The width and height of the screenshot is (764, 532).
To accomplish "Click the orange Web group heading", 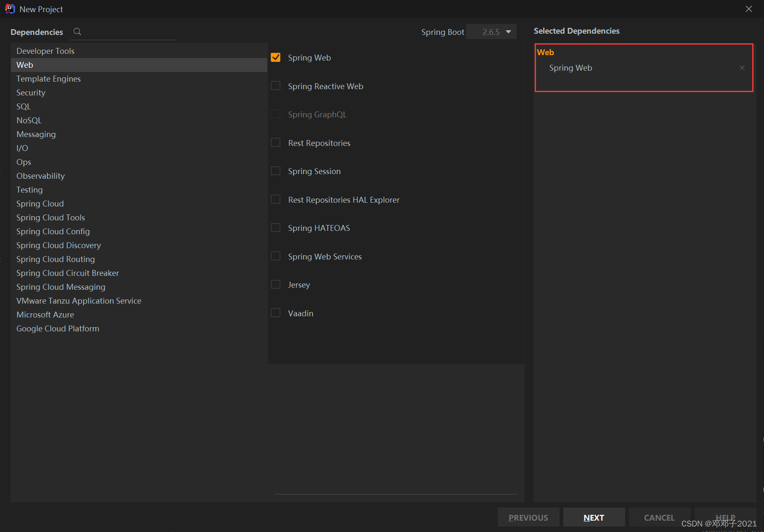I will (x=545, y=52).
